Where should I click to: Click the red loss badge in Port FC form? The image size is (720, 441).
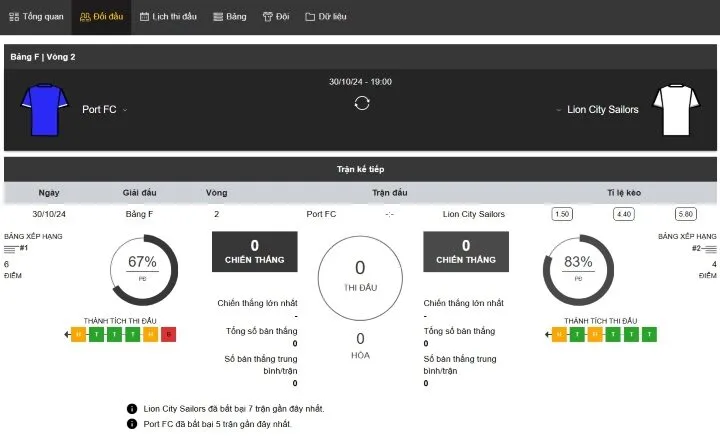168,334
